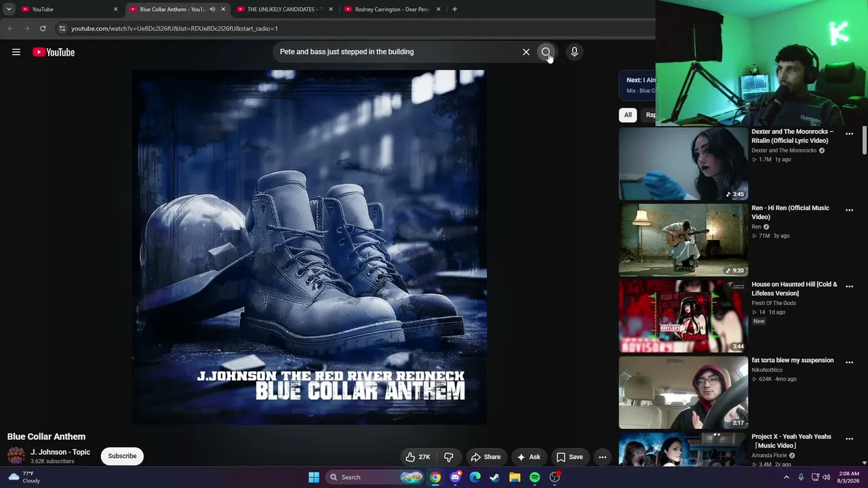Click the Windows taskbar Search box
The width and height of the screenshot is (868, 488).
(x=375, y=477)
